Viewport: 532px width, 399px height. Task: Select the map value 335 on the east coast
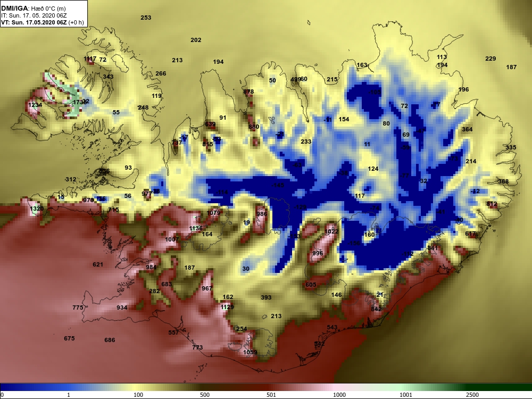511,147
